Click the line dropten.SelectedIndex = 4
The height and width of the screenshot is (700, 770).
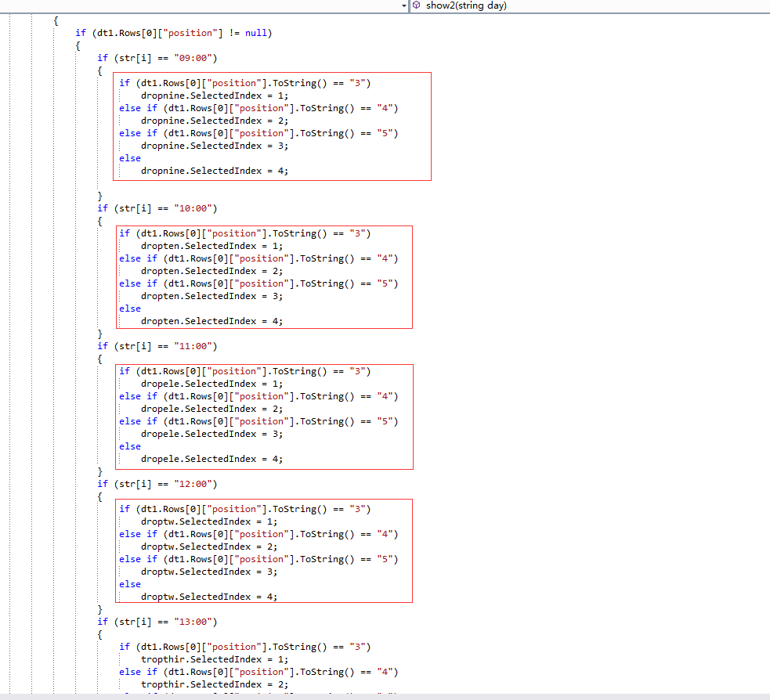point(211,321)
